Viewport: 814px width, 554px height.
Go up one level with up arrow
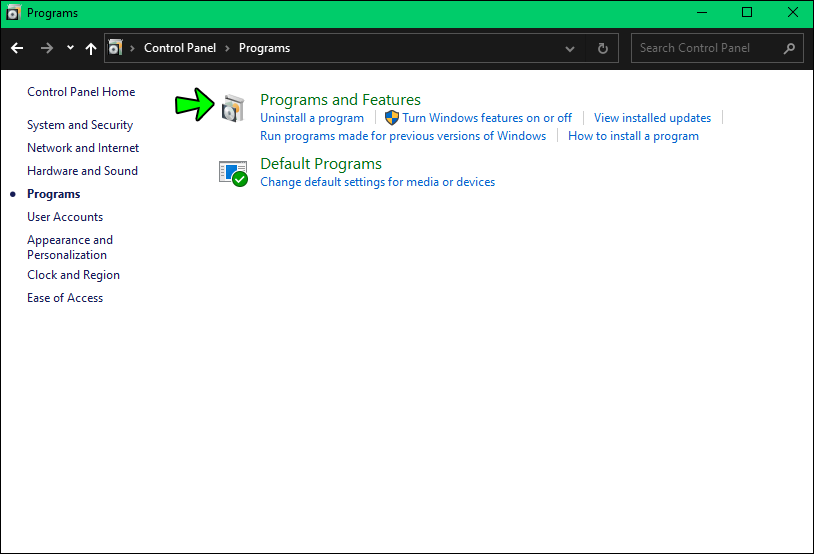pos(91,48)
